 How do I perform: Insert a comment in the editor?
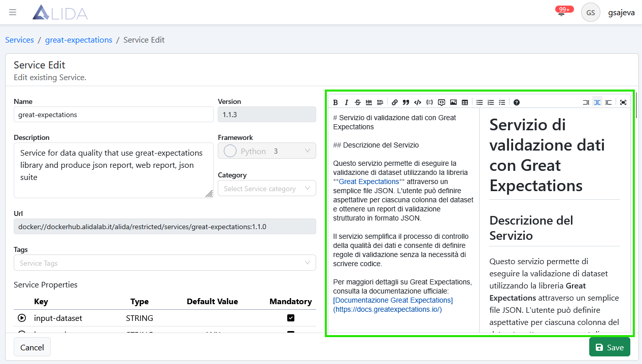coord(442,102)
